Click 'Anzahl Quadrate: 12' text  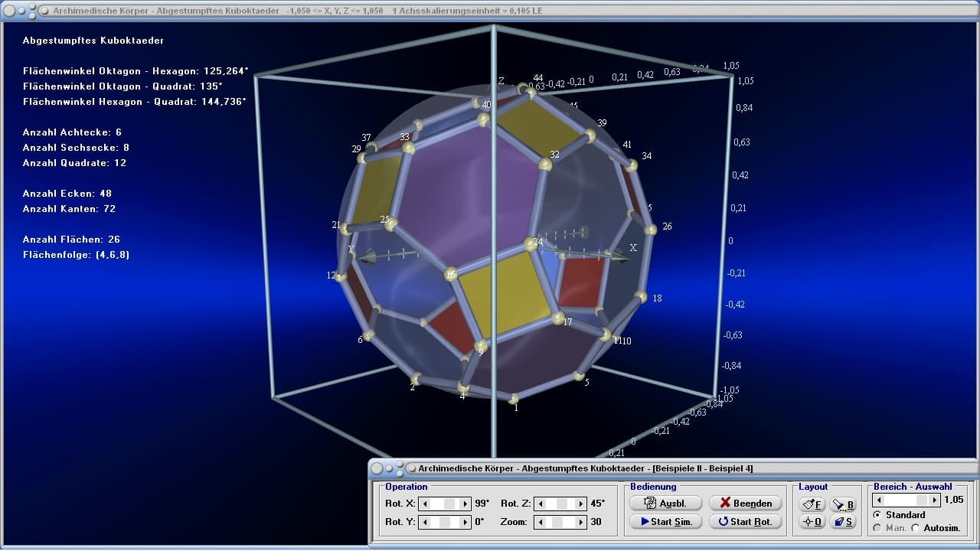(74, 163)
